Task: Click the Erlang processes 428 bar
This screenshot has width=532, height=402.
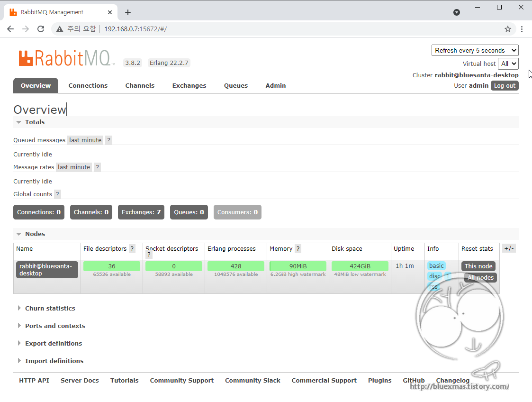Action: [236, 266]
